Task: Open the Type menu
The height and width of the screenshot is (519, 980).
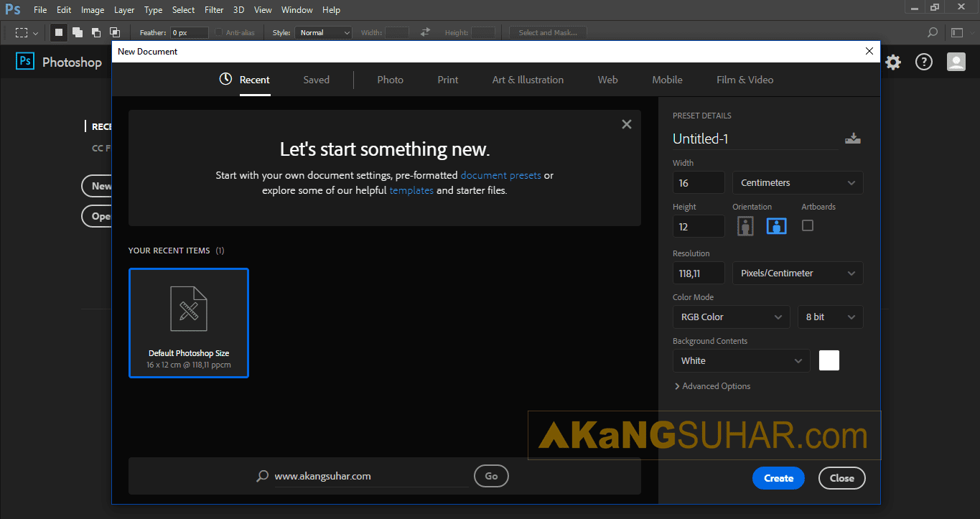Action: (153, 10)
